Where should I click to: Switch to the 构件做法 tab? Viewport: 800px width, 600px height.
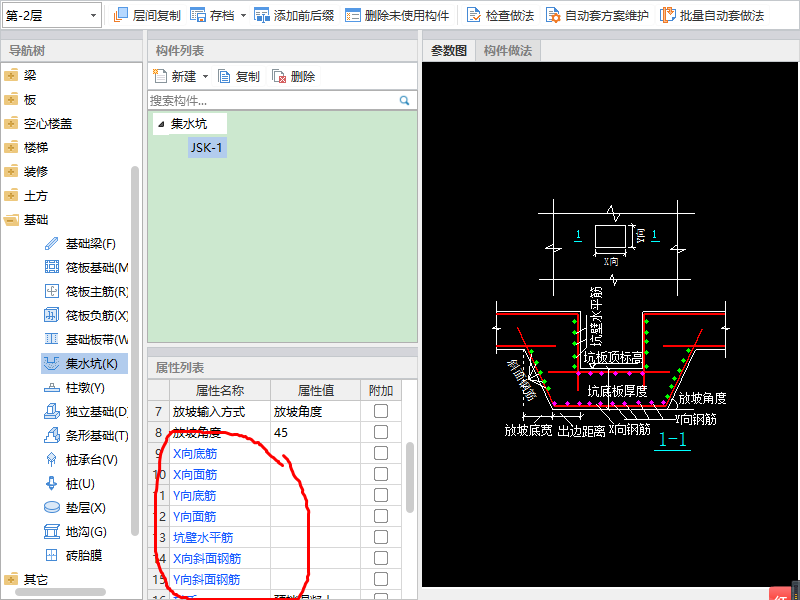(508, 51)
